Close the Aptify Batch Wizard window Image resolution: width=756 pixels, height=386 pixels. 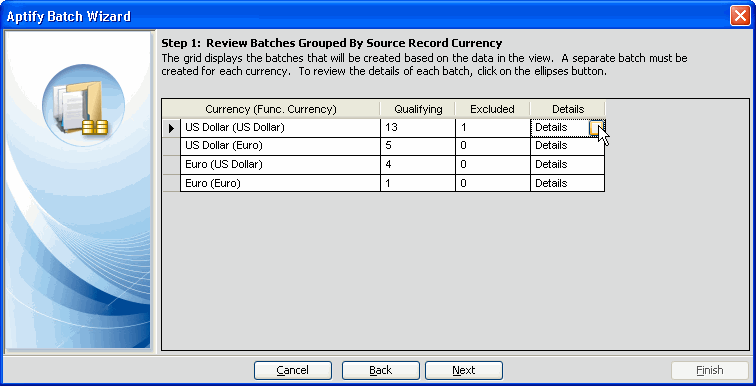point(740,16)
